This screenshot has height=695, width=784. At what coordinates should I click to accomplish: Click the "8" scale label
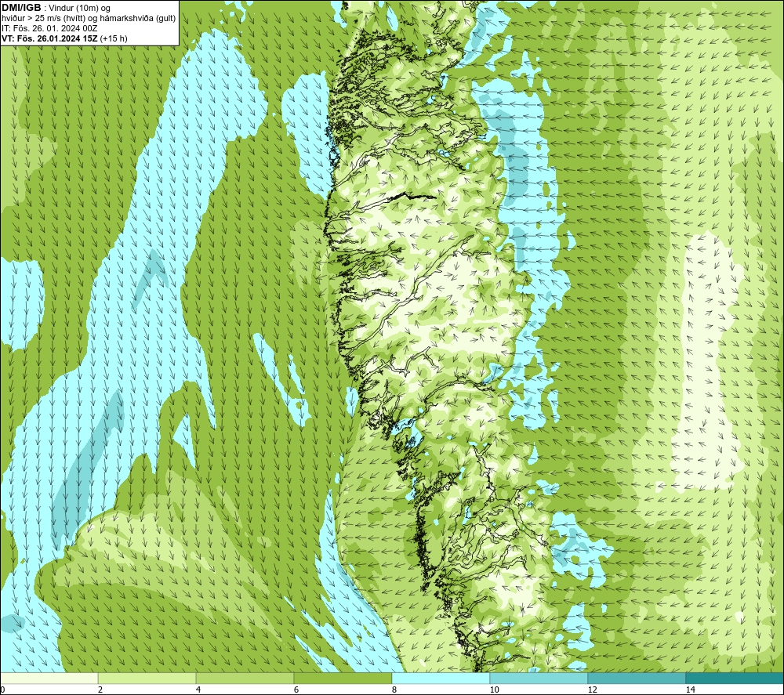pyautogui.click(x=394, y=690)
